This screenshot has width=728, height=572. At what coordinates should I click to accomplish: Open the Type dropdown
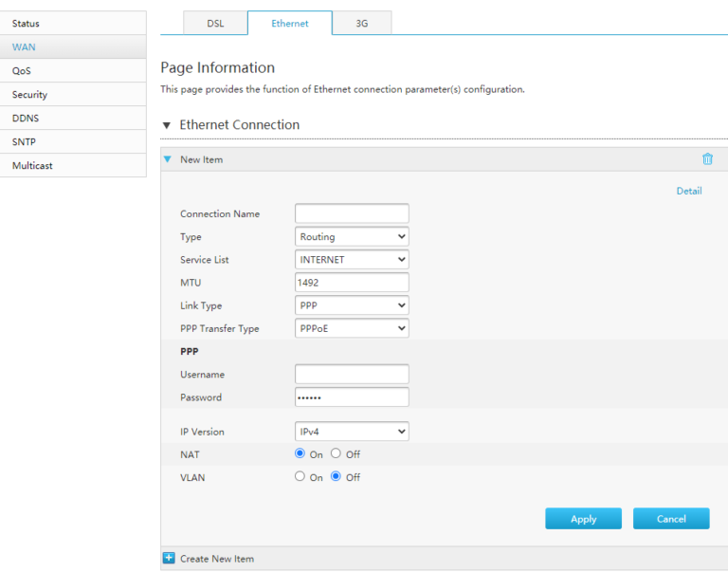(x=352, y=237)
